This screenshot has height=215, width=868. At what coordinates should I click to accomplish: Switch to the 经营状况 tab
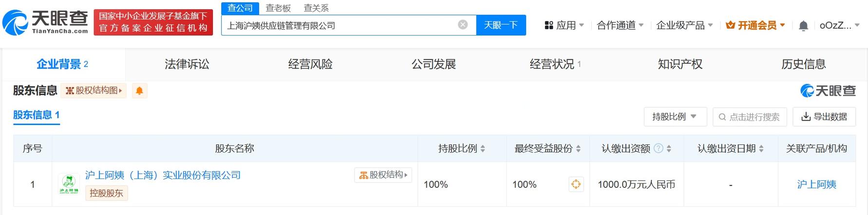(x=556, y=64)
